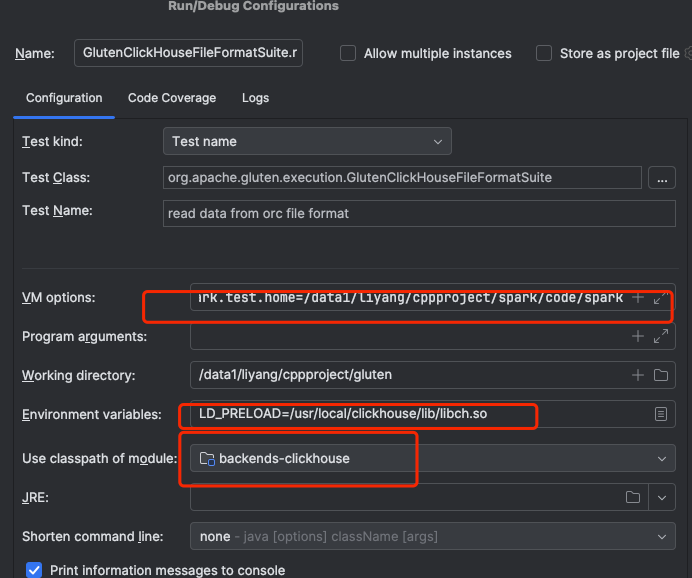This screenshot has height=578, width=692.
Task: Switch to the Logs tab
Action: [256, 98]
